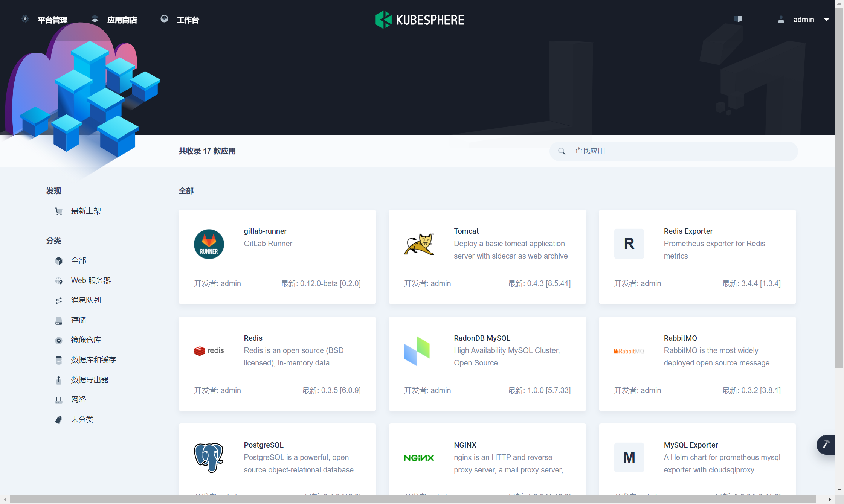The height and width of the screenshot is (504, 844).
Task: Click the RabbitMQ logo icon
Action: click(629, 351)
